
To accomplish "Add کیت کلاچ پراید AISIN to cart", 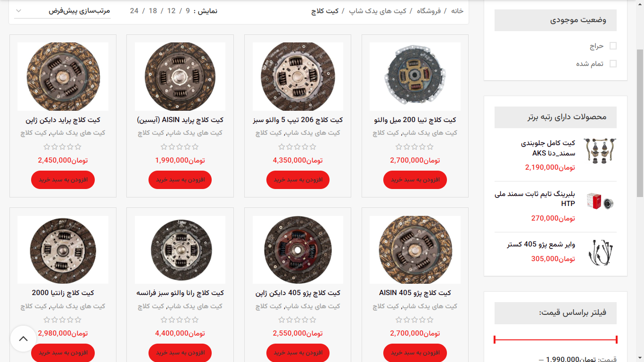I will 180,180.
